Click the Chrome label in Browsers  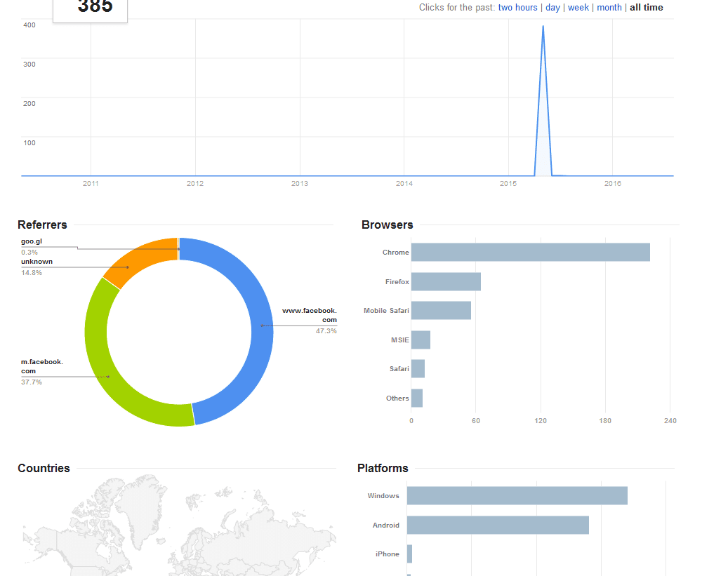pos(395,252)
